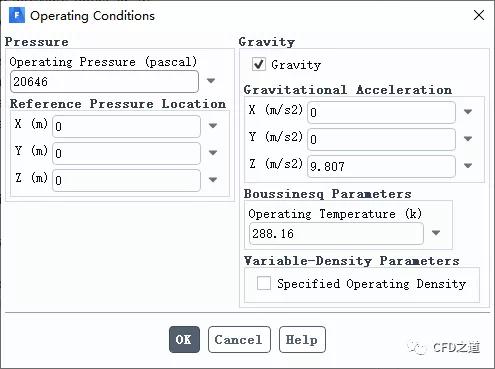Expand dropdown for Reference Pressure Z (m)
This screenshot has height=369, width=495.
point(213,180)
